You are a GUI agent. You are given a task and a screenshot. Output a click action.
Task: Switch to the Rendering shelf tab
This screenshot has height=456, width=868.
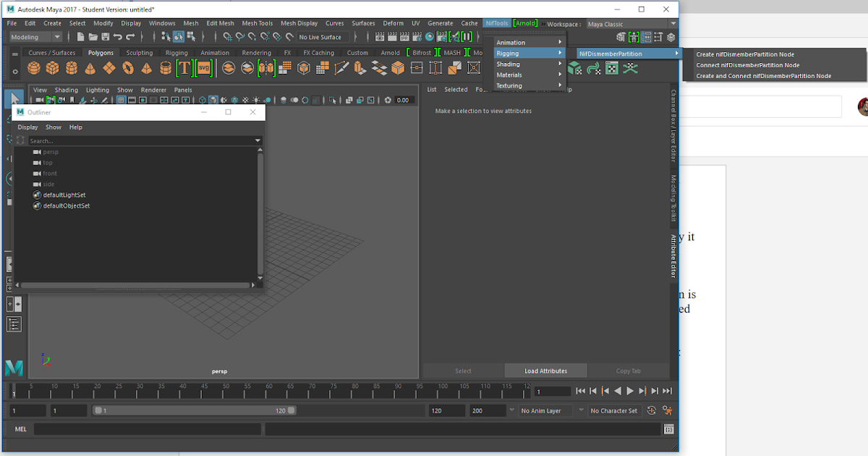257,53
